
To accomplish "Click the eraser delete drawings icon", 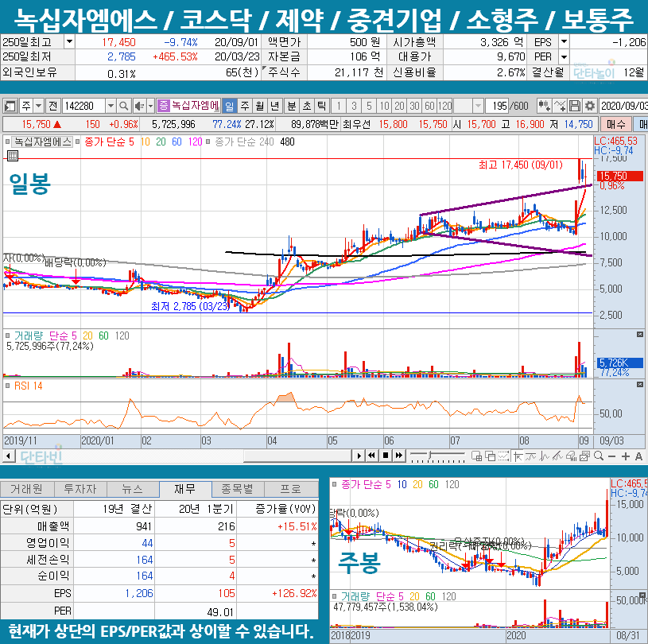I will (x=571, y=456).
